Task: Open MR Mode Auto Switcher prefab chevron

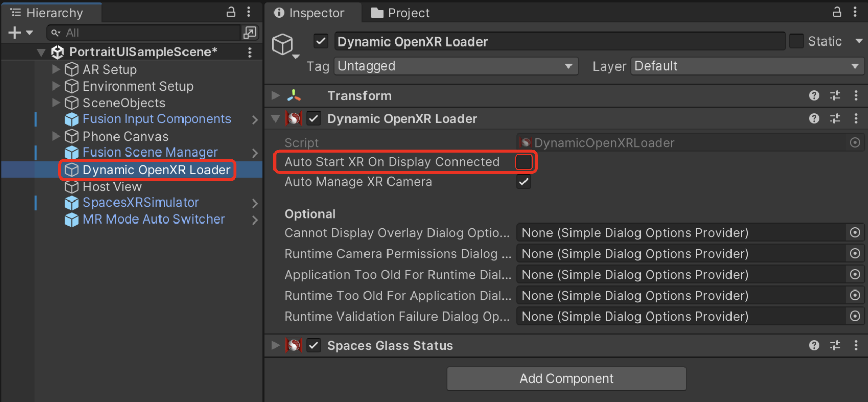Action: 255,220
